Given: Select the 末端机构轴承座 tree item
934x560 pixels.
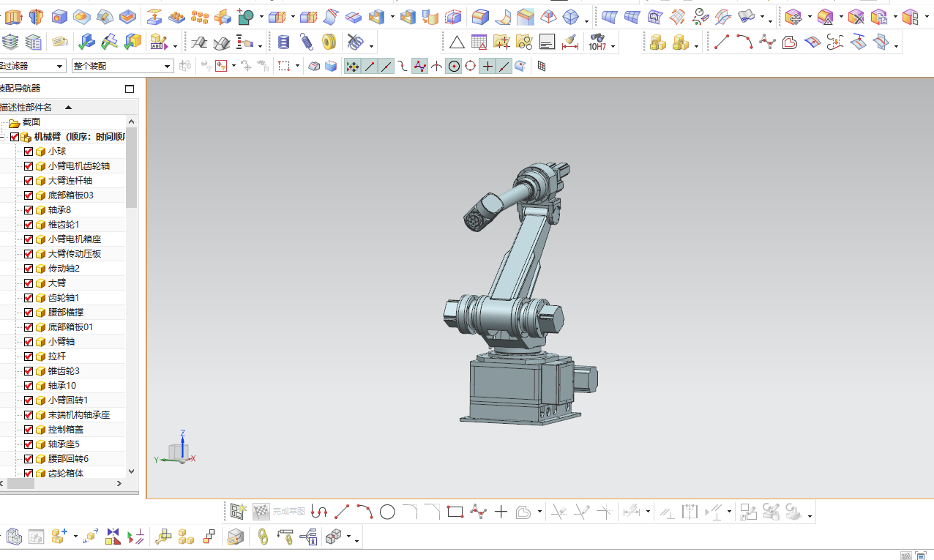Looking at the screenshot, I should 79,415.
